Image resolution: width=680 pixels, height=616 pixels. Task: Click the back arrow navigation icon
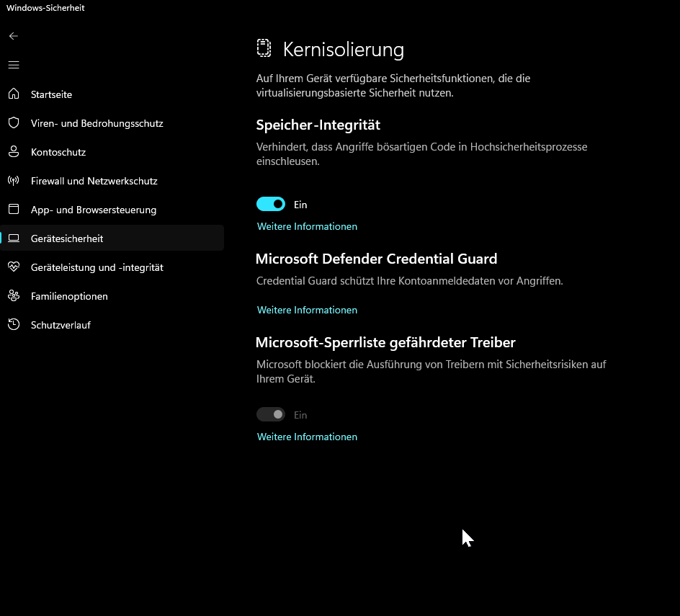13,36
